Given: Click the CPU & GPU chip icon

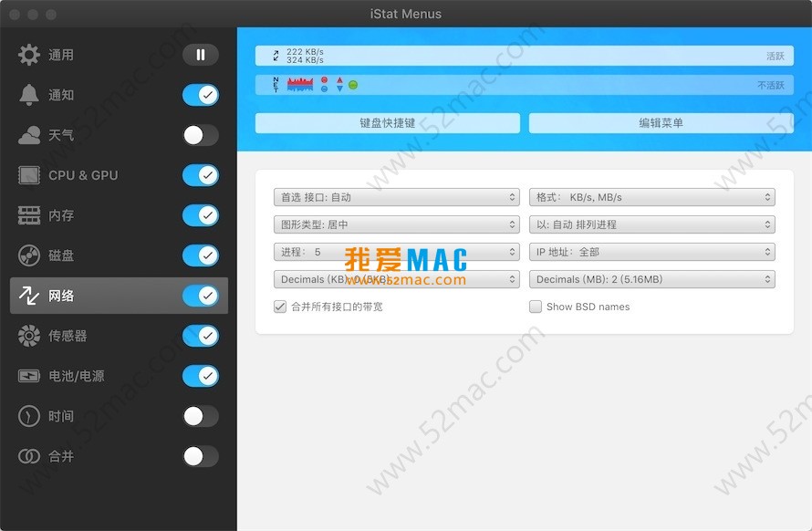Looking at the screenshot, I should [x=29, y=175].
